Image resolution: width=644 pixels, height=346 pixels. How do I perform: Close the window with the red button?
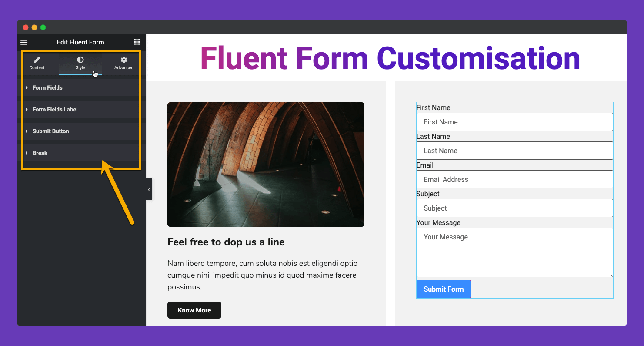coord(26,27)
